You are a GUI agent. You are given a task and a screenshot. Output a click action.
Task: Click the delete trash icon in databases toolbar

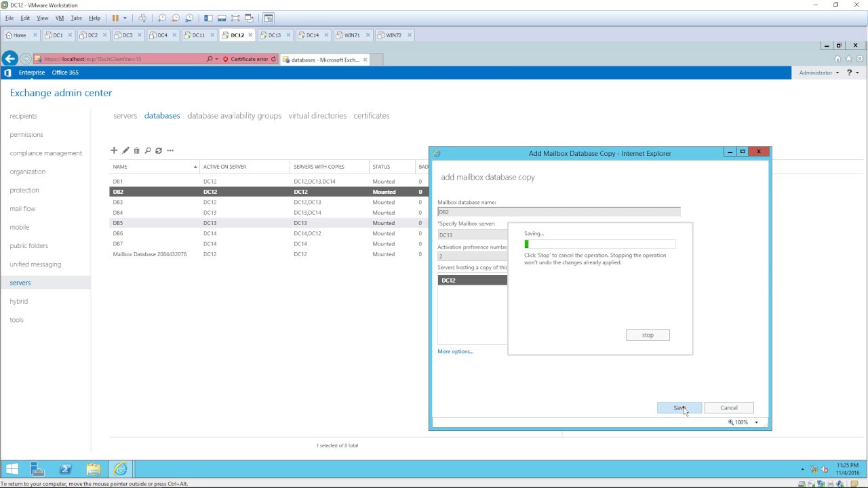136,150
